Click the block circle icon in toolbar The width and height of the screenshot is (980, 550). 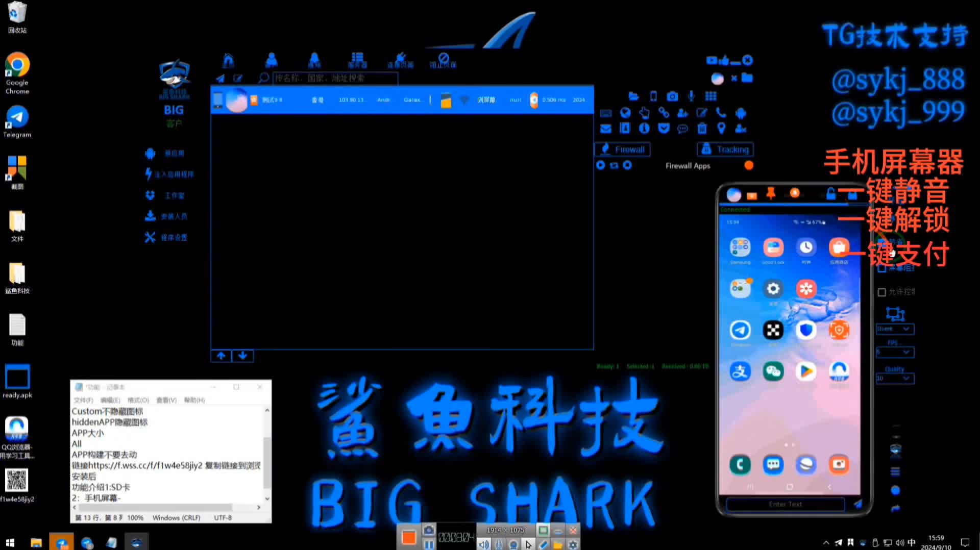[x=443, y=60]
